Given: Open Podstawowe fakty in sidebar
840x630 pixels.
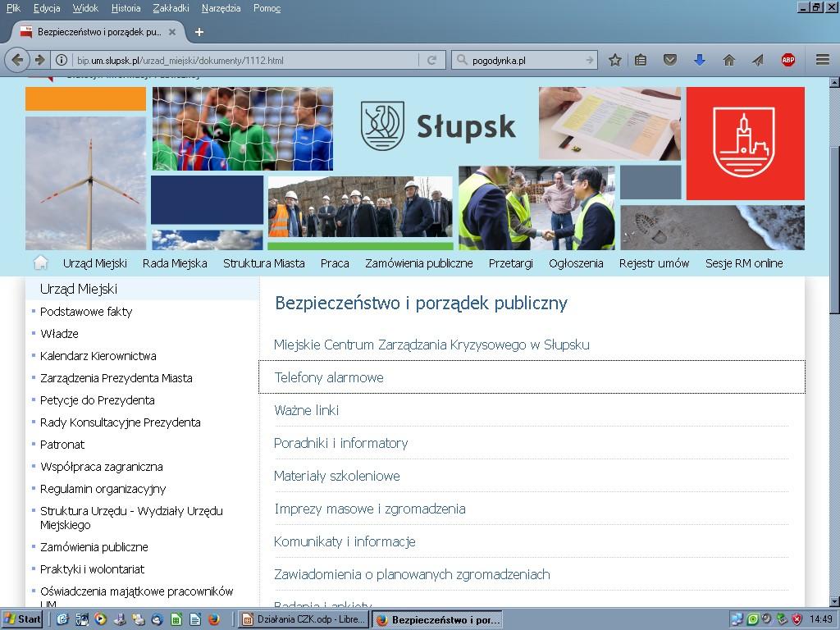Looking at the screenshot, I should [x=86, y=311].
